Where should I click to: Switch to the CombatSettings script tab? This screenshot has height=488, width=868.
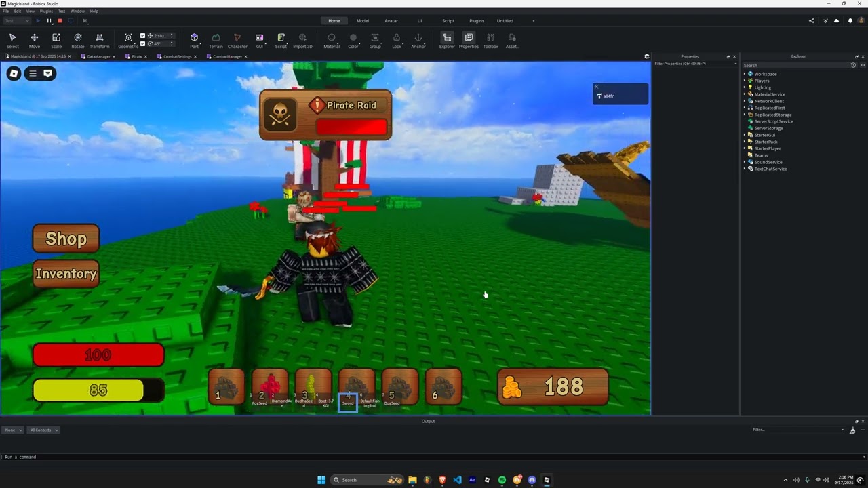point(177,56)
